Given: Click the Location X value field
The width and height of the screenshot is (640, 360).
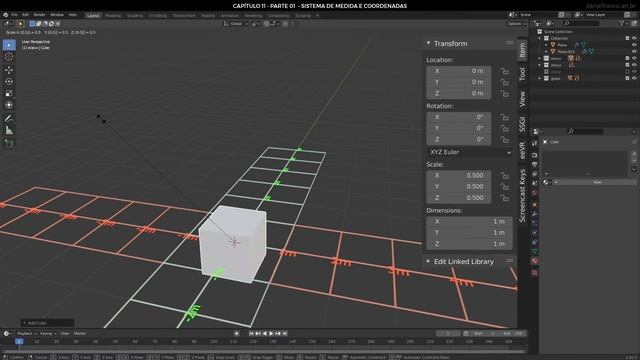Looking at the screenshot, I should pos(459,71).
